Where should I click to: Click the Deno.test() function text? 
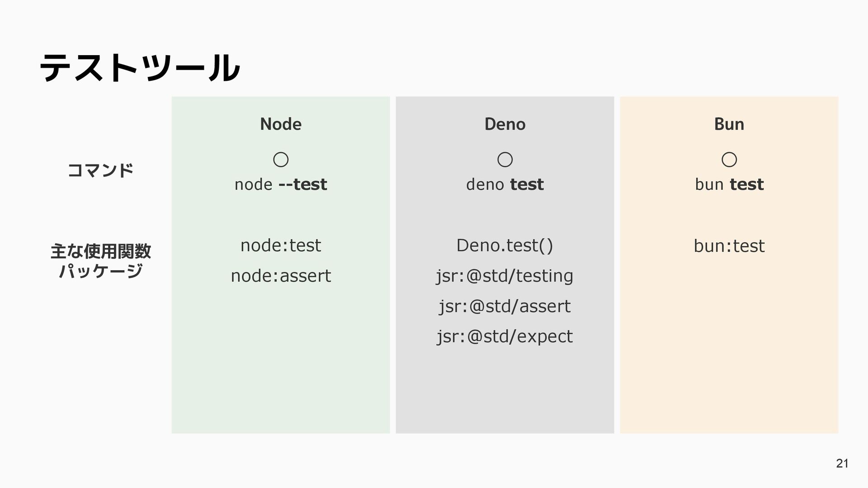(505, 245)
